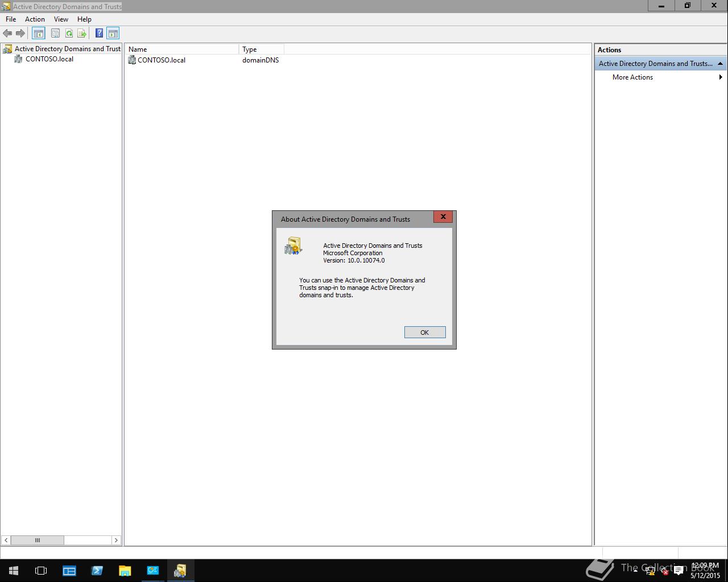Click the tree pane scrollbar left arrow
This screenshot has height=582, width=728.
(6, 540)
